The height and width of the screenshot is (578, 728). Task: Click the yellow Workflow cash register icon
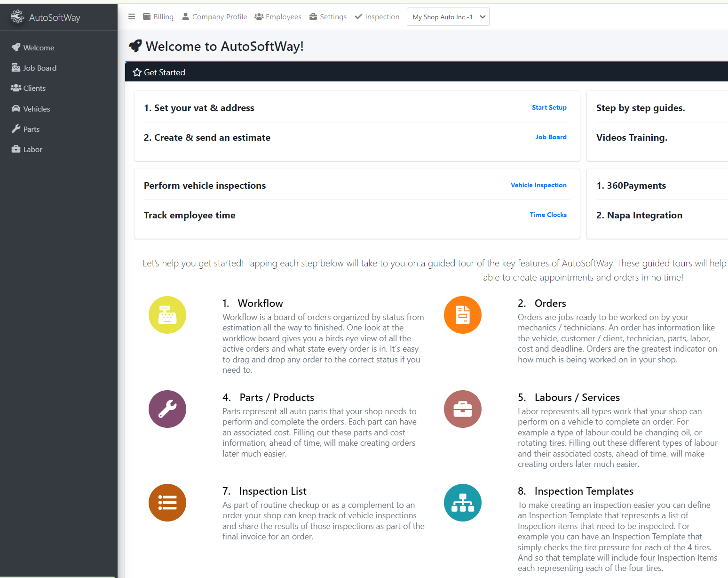click(167, 315)
